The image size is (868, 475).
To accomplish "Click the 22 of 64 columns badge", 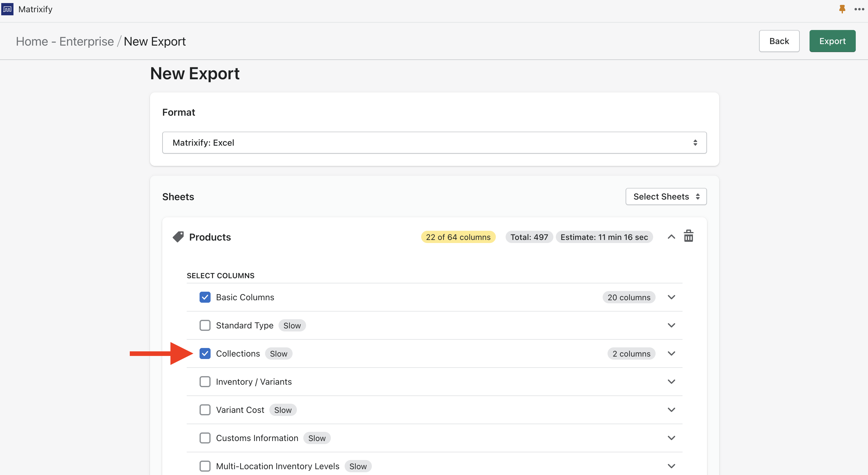I will click(458, 237).
